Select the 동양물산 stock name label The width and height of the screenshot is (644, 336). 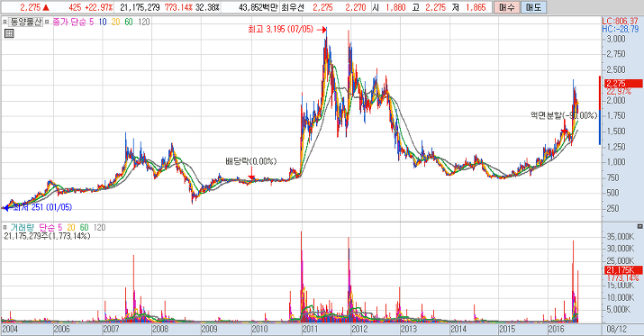point(25,22)
